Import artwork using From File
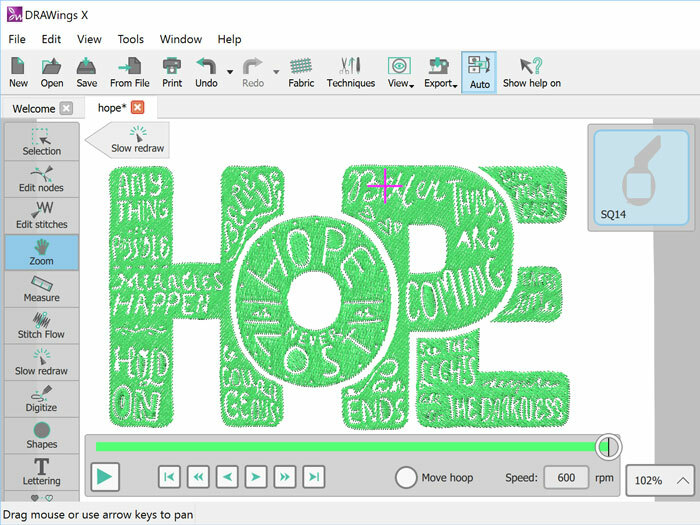Image resolution: width=700 pixels, height=525 pixels. [x=129, y=72]
